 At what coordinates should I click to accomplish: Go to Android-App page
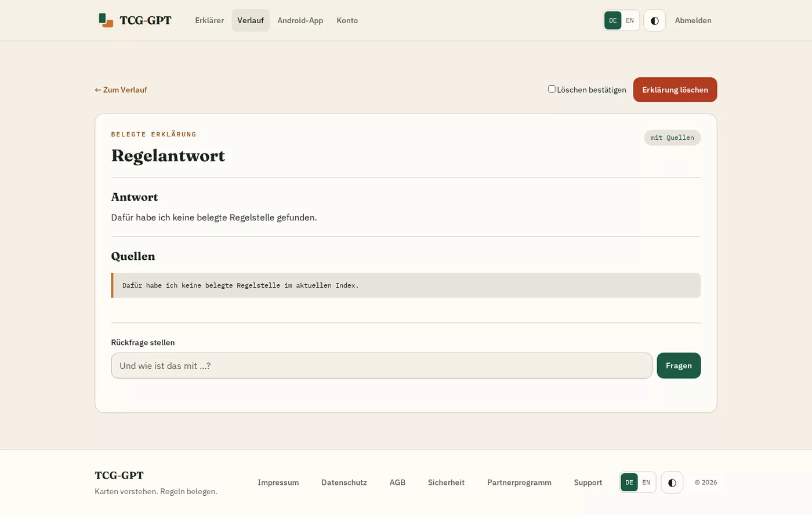point(300,20)
